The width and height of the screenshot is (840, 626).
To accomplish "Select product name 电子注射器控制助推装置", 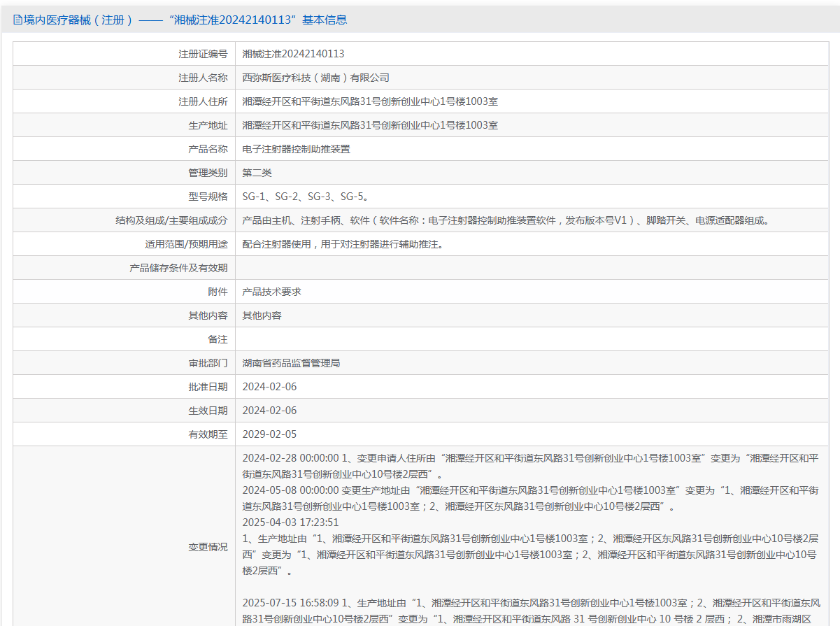I will click(x=296, y=149).
